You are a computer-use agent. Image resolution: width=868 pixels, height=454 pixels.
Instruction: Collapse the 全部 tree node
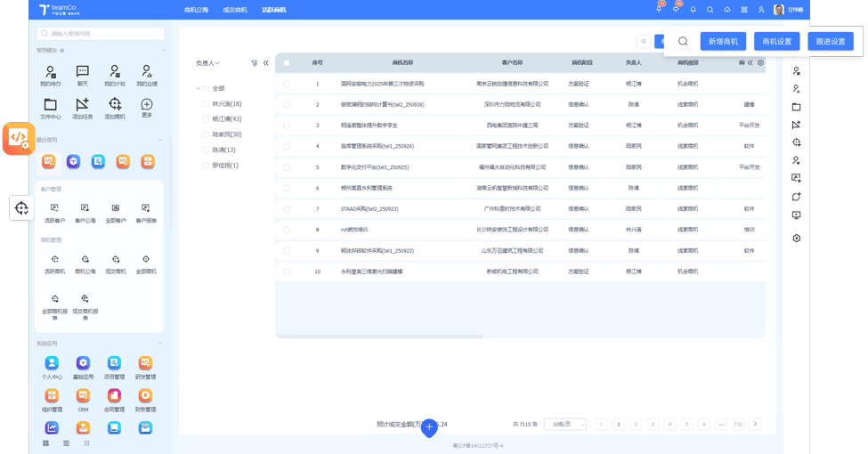(x=198, y=89)
